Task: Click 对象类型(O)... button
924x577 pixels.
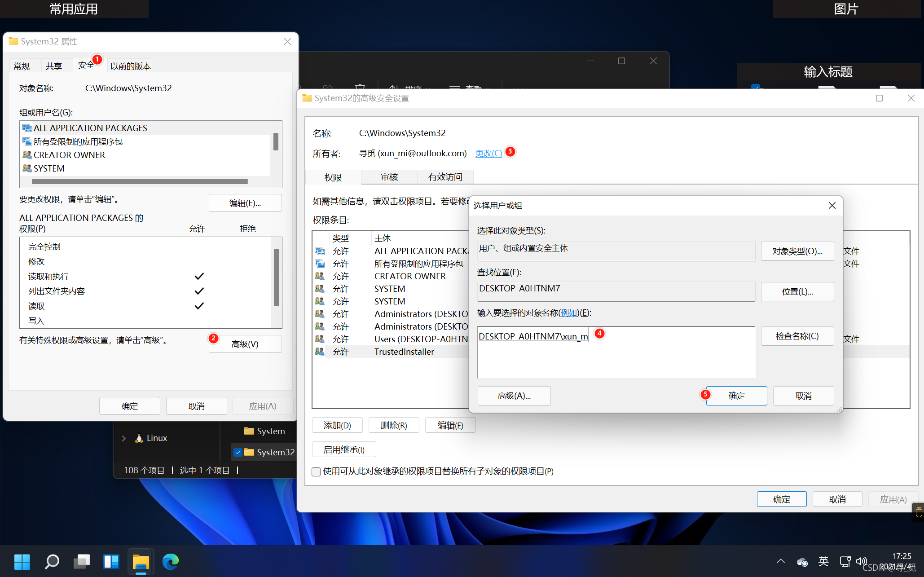Action: click(x=797, y=251)
